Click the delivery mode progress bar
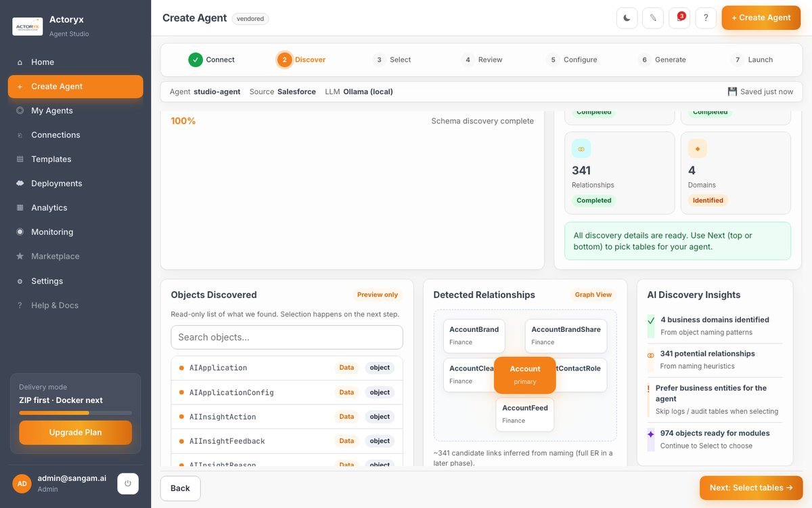Image resolution: width=812 pixels, height=508 pixels. pyautogui.click(x=75, y=412)
